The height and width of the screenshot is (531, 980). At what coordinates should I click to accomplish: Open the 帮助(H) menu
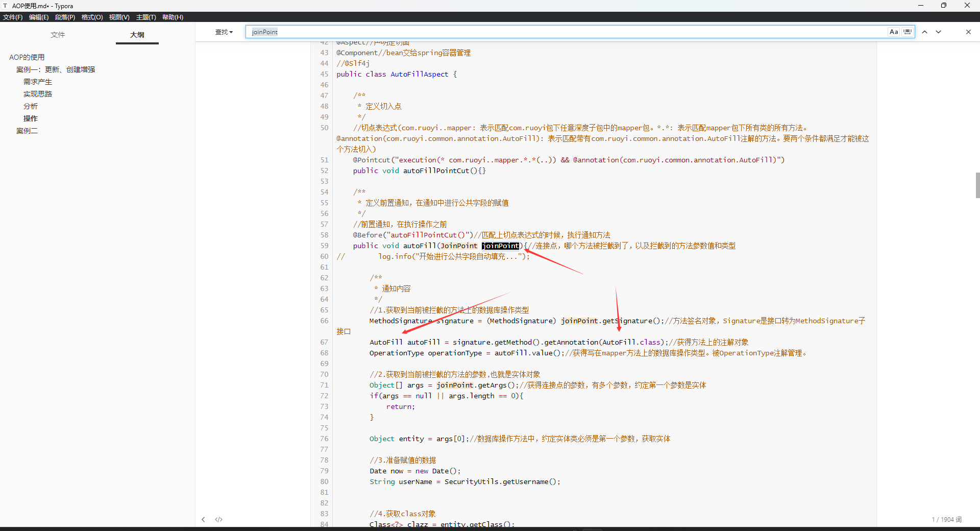click(173, 17)
